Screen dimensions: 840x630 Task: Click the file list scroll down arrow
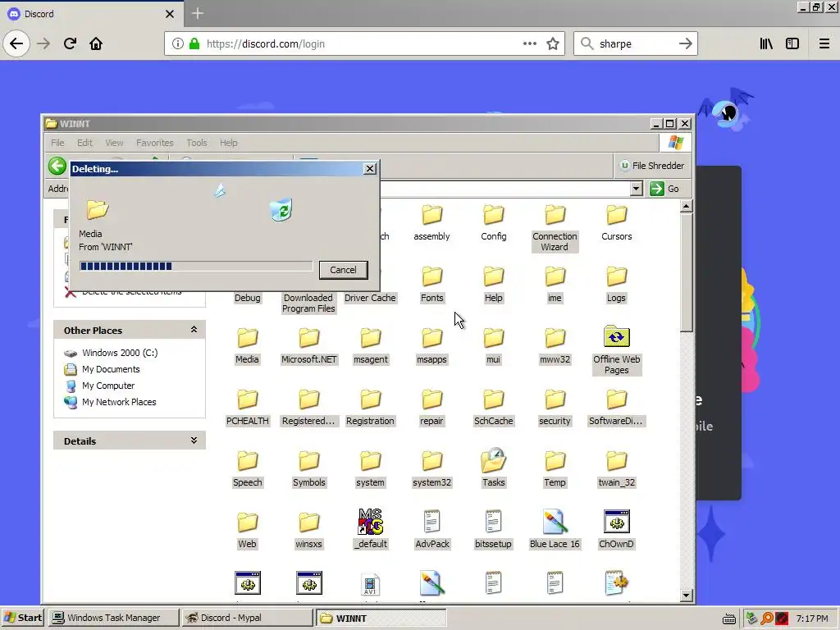(687, 596)
